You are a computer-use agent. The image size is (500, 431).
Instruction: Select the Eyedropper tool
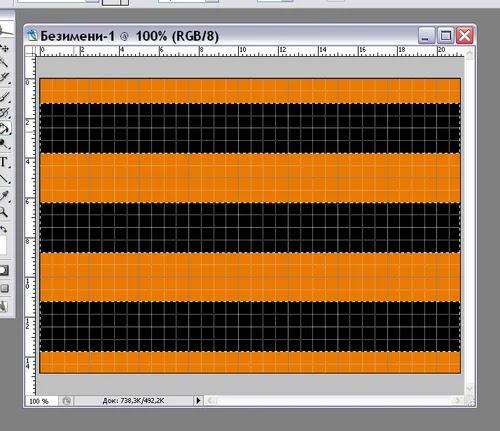pyautogui.click(x=5, y=196)
